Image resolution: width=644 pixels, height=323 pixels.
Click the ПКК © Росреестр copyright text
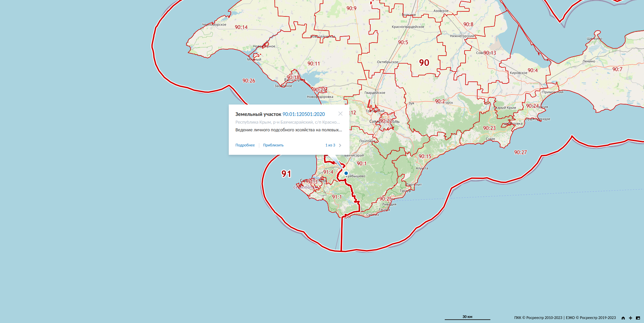[538, 318]
